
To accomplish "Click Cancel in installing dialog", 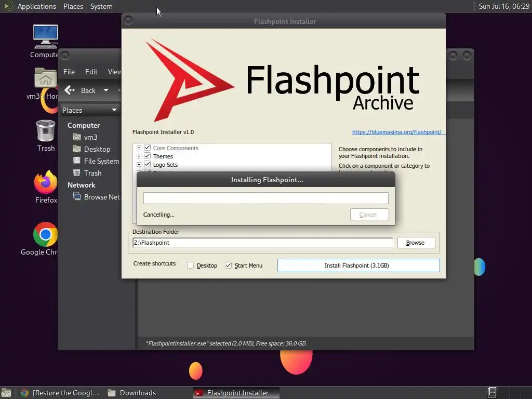I will [x=369, y=215].
